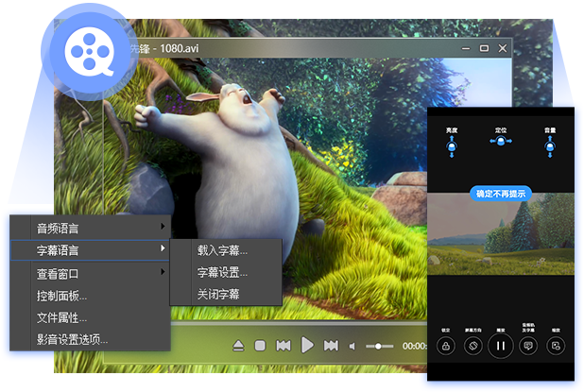This screenshot has height=392, width=584.
Task: Select 关闭字幕 in the submenu
Action: point(226,294)
